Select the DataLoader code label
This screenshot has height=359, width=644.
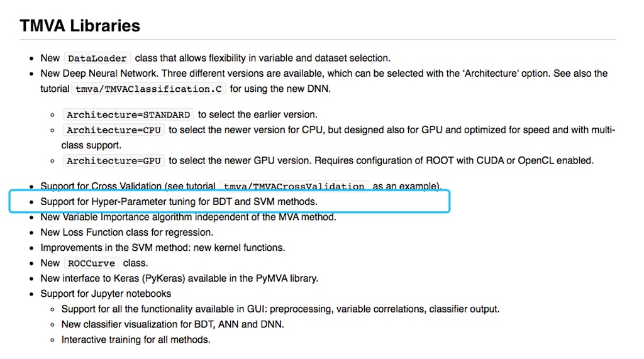coord(97,58)
